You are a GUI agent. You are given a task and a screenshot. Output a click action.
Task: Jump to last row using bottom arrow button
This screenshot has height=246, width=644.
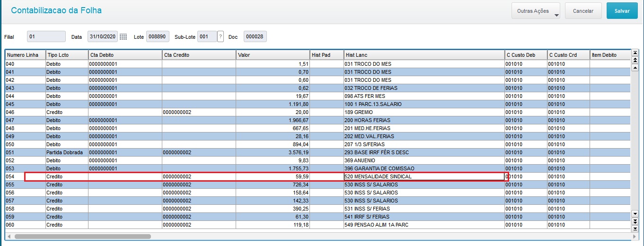point(635,229)
